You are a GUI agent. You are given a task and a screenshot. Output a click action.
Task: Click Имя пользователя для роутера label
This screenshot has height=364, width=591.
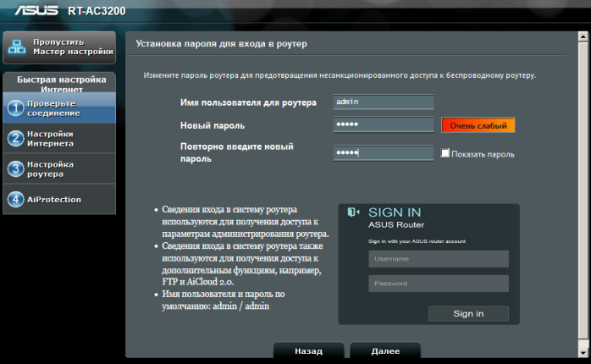click(x=248, y=102)
